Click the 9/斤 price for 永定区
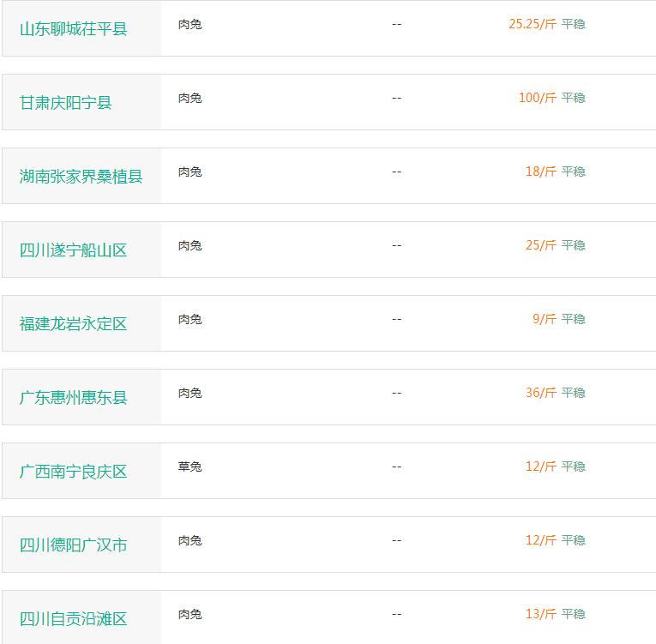 point(545,319)
